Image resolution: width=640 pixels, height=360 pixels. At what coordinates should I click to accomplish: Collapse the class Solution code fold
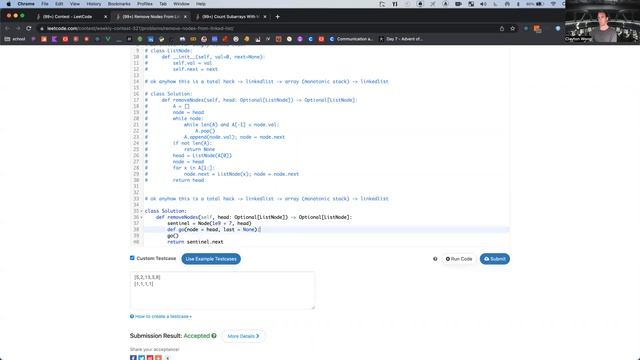pos(142,211)
